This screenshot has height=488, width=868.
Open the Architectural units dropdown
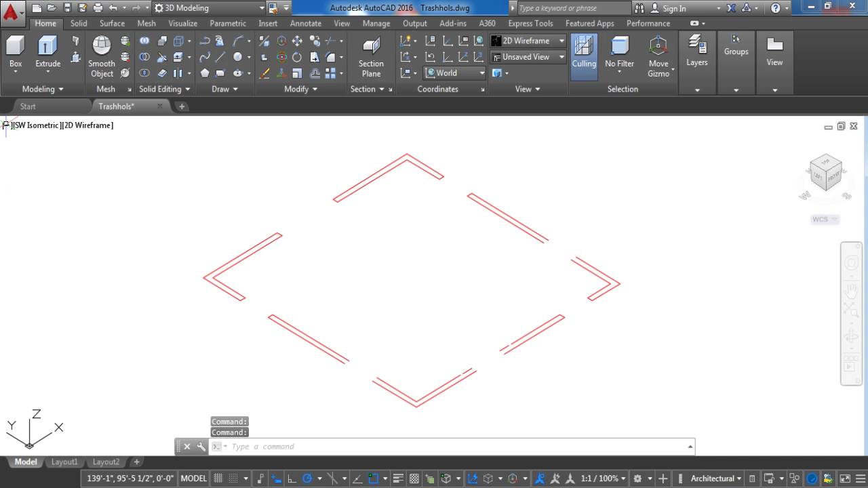[716, 479]
